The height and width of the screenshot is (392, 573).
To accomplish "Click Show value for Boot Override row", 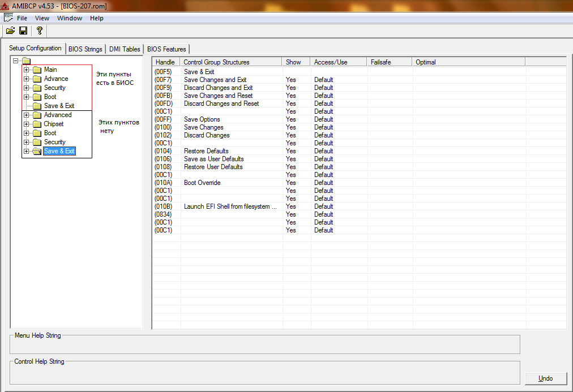I will [x=291, y=183].
